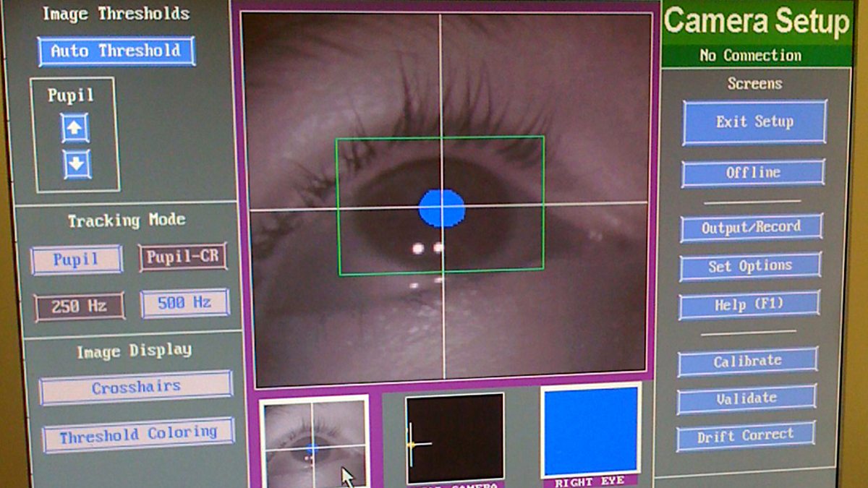The height and width of the screenshot is (488, 868).
Task: Select the blue Right Eye panel
Action: click(x=590, y=431)
